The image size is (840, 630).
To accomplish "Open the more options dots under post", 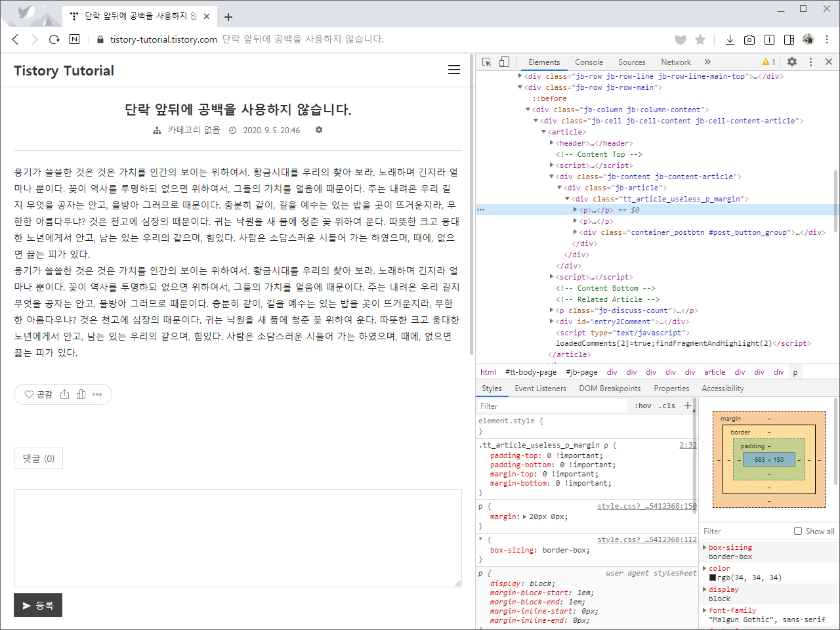I will pyautogui.click(x=97, y=394).
